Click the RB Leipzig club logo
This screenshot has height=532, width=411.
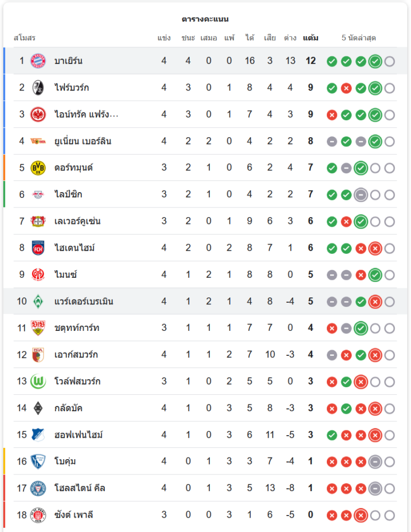point(38,194)
